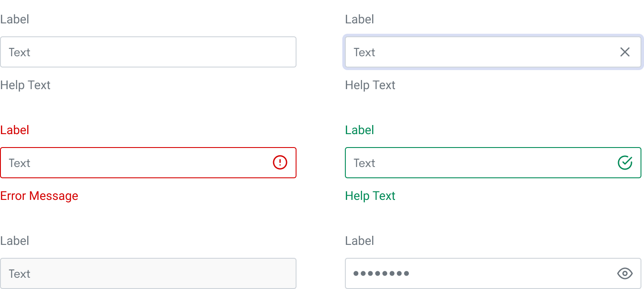Click the Help Text under default input
Screen dimensions: 644x289
coord(26,85)
